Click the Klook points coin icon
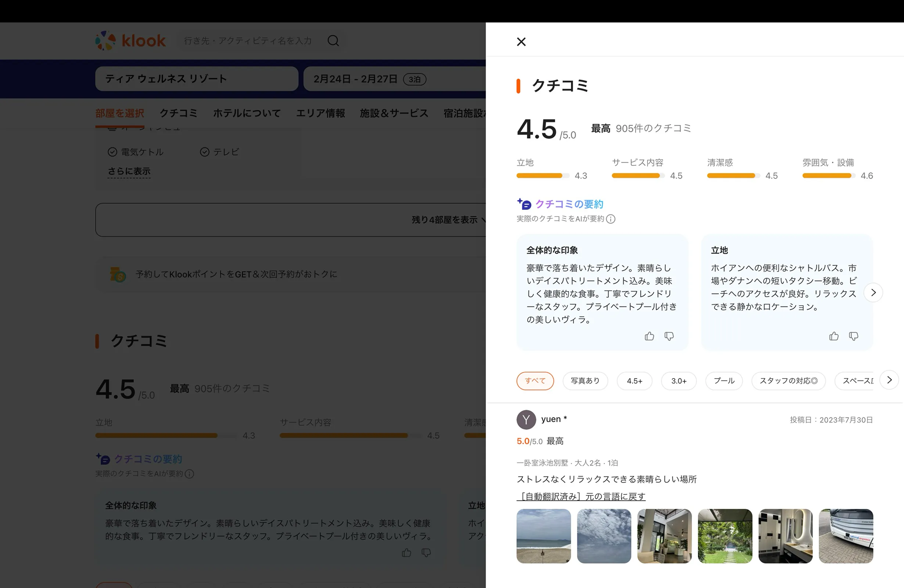The width and height of the screenshot is (904, 588). pyautogui.click(x=118, y=274)
